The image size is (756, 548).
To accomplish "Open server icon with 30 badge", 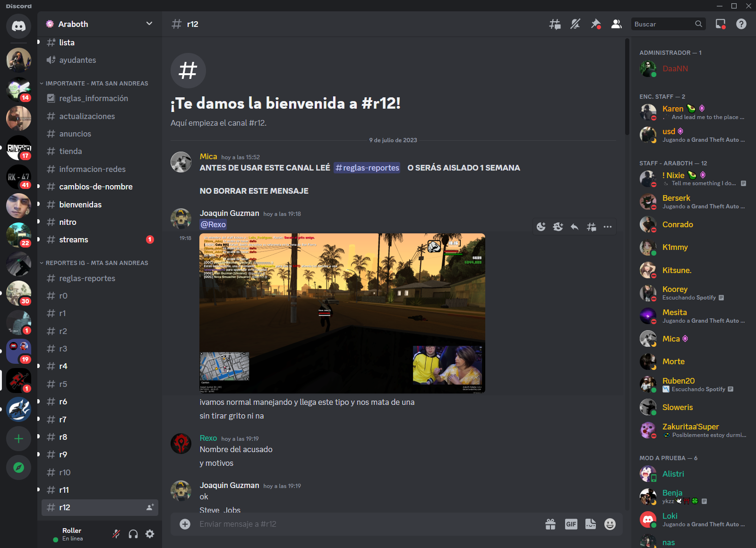I will click(x=18, y=293).
